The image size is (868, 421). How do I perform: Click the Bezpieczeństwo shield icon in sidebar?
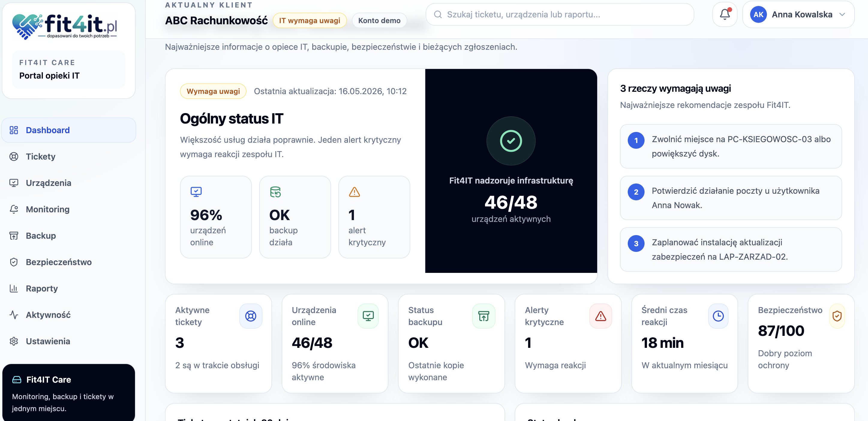14,262
